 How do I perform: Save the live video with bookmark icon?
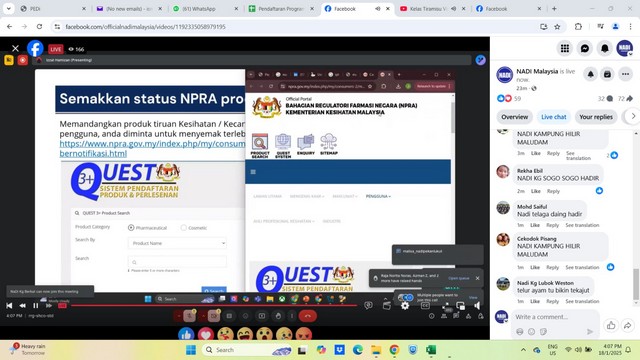coord(607,74)
